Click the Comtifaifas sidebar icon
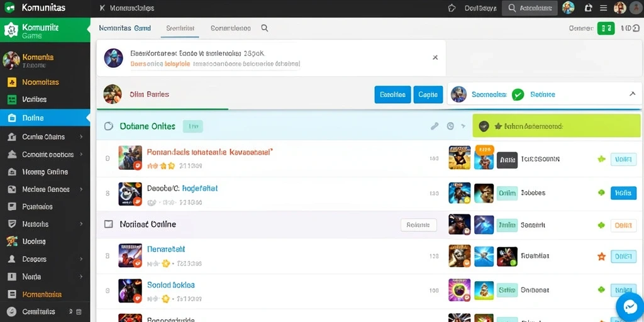 click(12, 312)
